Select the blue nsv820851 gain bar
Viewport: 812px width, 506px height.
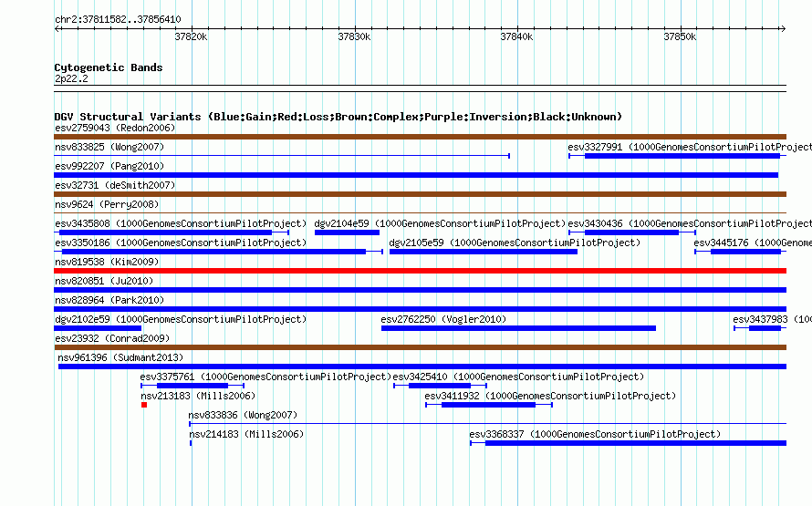click(420, 290)
